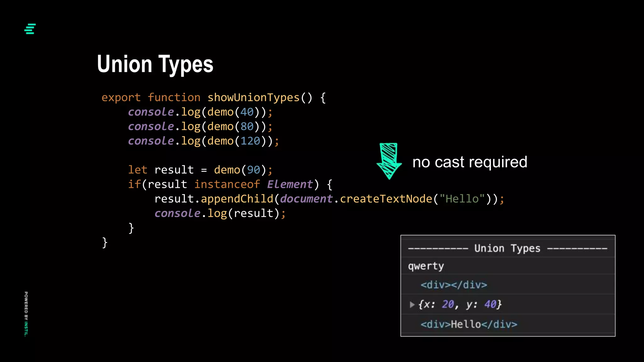644x362 pixels.
Task: Click the empty <div></div> console output
Action: tap(454, 285)
